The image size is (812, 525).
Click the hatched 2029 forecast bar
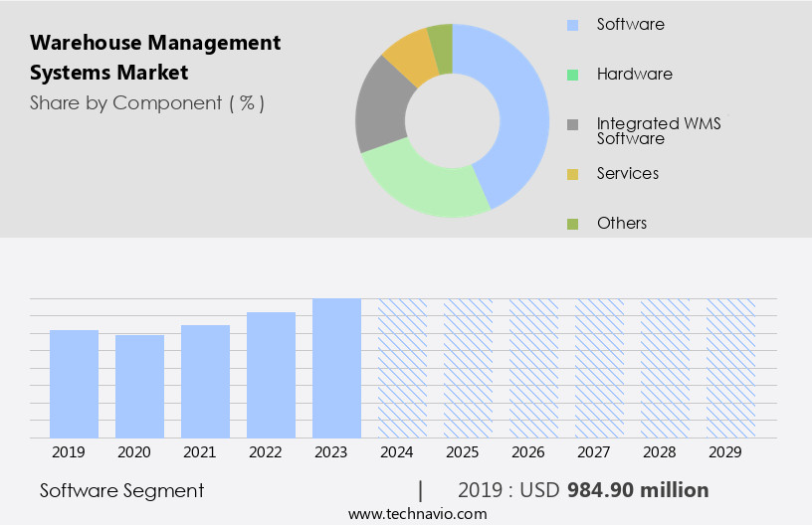pos(730,368)
